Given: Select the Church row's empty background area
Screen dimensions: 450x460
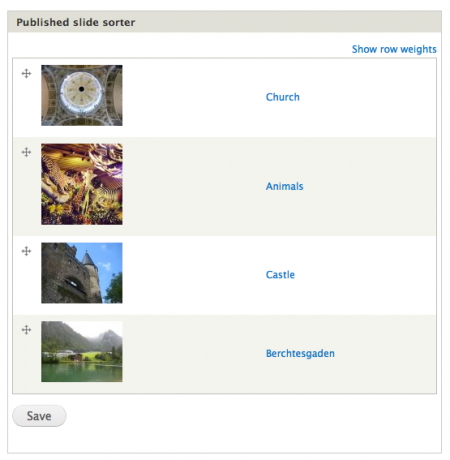Looking at the screenshot, I should pyautogui.click(x=193, y=97).
